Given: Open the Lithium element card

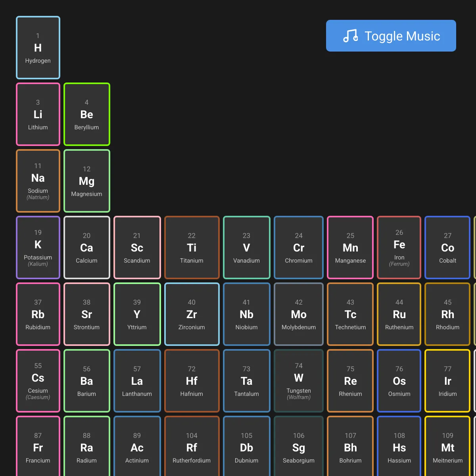Looking at the screenshot, I should click(38, 114).
